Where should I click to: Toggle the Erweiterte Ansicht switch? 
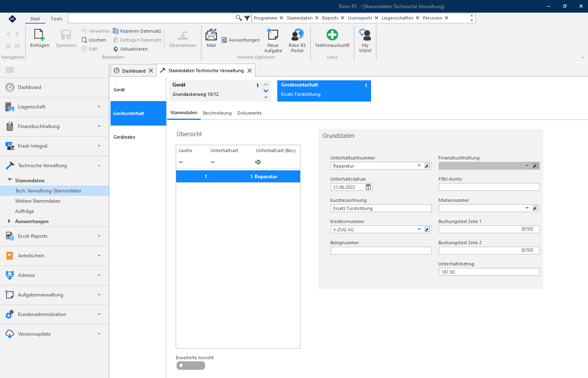coord(191,366)
